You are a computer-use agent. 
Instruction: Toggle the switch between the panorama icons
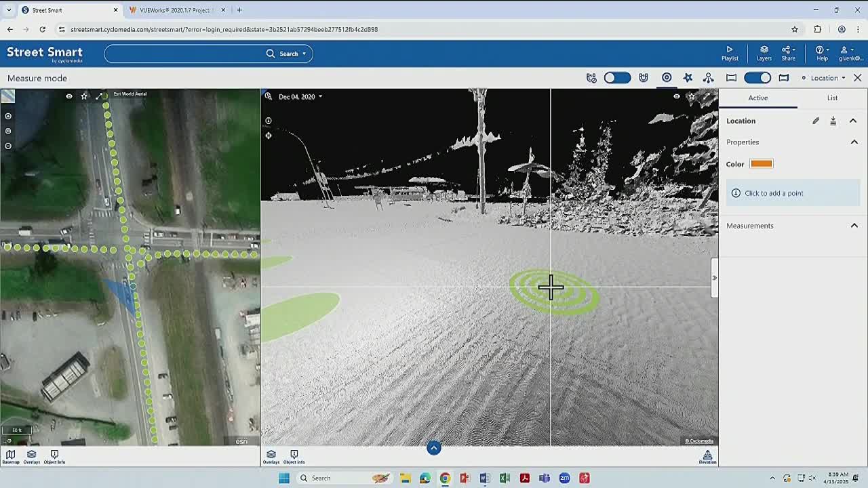click(x=757, y=78)
